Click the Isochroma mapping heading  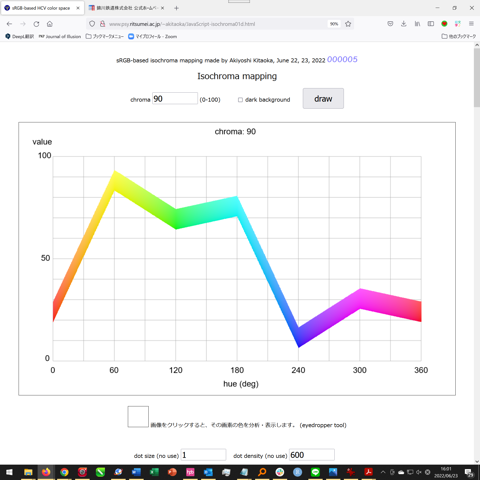[237, 76]
